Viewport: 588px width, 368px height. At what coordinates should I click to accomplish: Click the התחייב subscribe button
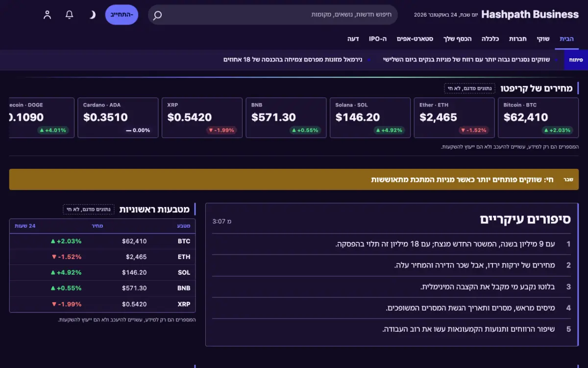click(122, 15)
